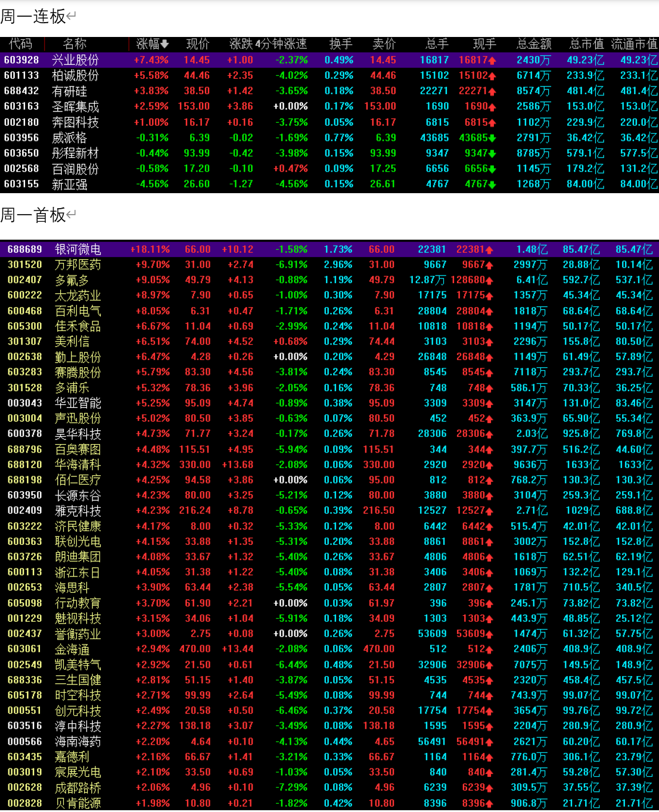Sort by the 现价 column header
Image resolution: width=659 pixels, height=812 pixels.
[x=198, y=44]
